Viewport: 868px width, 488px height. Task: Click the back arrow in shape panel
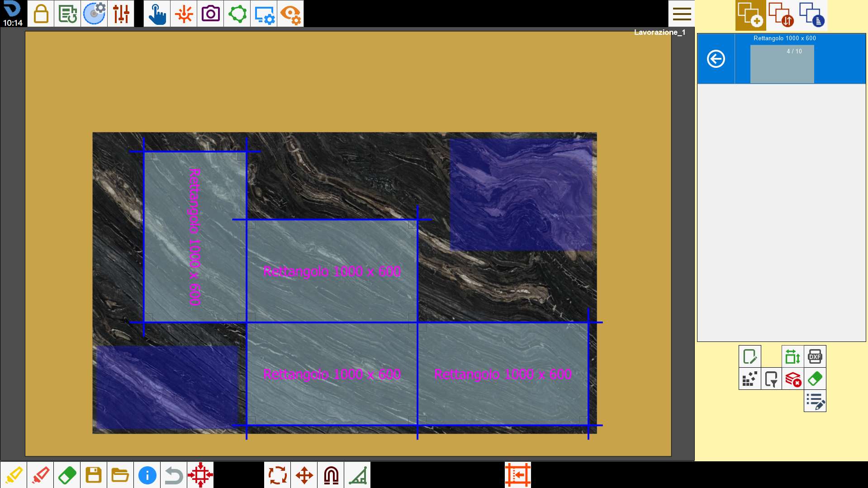(716, 59)
